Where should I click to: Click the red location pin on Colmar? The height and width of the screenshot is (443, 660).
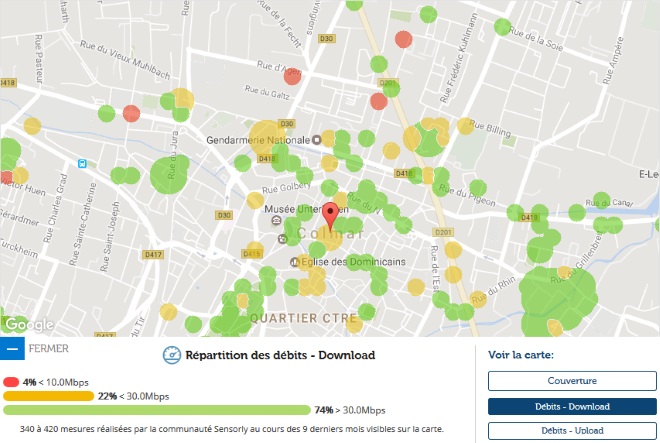coord(330,216)
